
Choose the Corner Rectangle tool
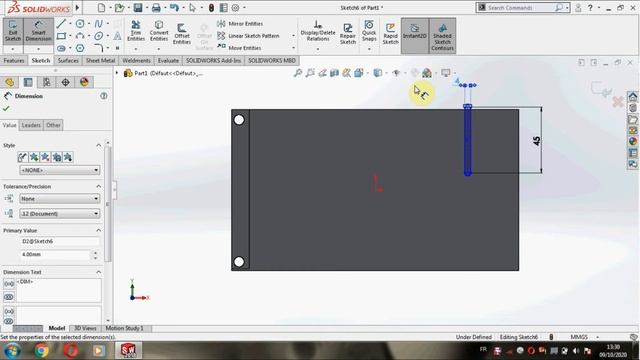click(x=61, y=36)
